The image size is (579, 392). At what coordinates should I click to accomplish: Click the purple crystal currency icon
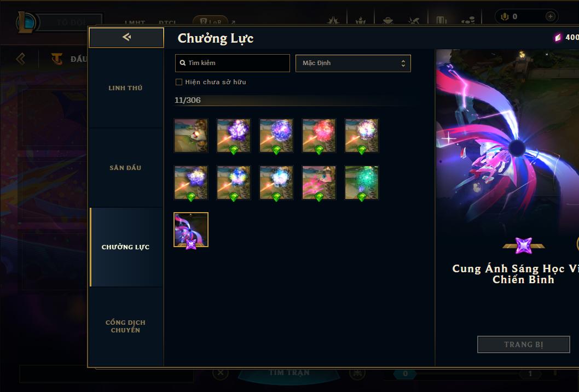tap(558, 37)
